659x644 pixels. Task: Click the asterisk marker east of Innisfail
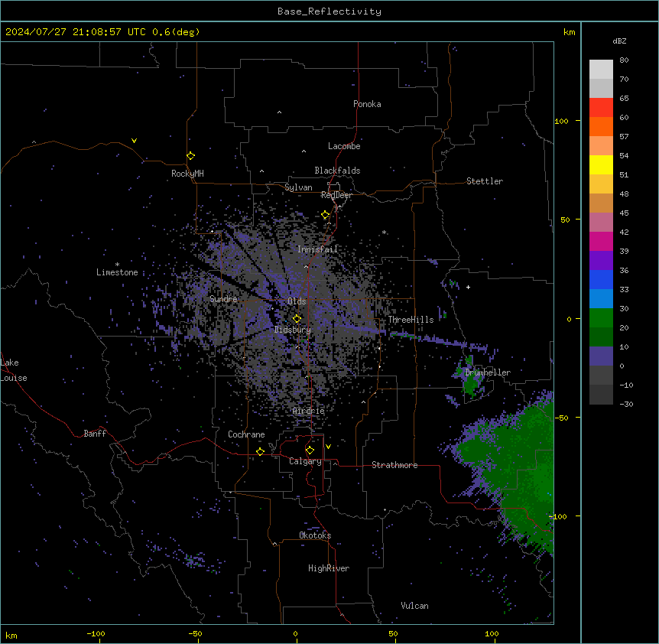[384, 233]
